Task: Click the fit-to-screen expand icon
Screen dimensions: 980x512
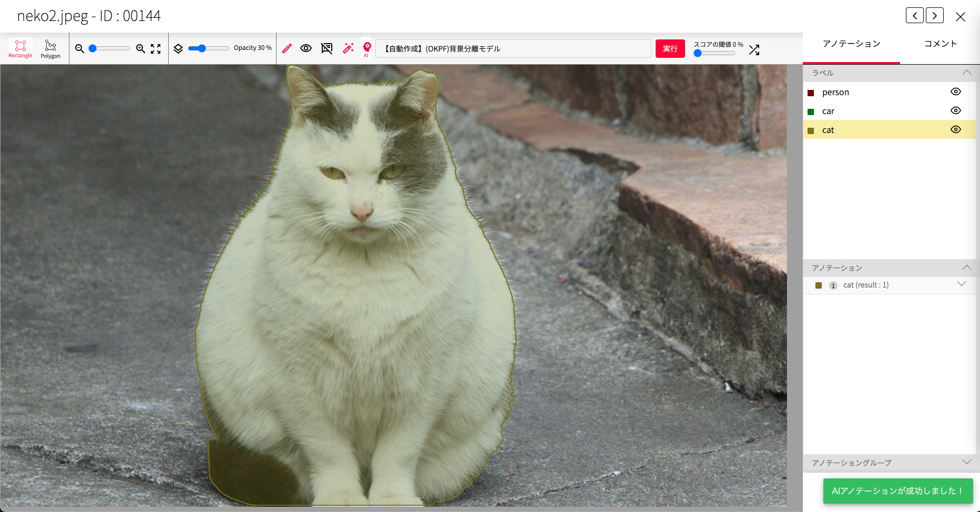Action: click(156, 49)
